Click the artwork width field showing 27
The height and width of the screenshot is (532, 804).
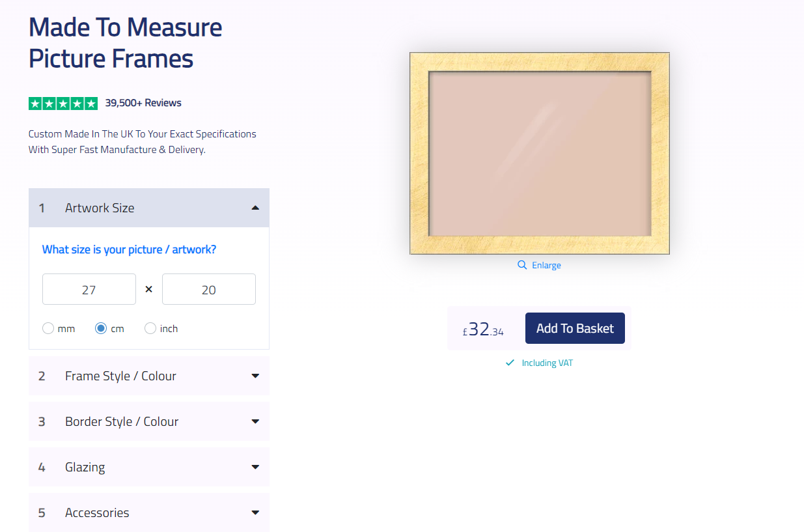(x=89, y=289)
